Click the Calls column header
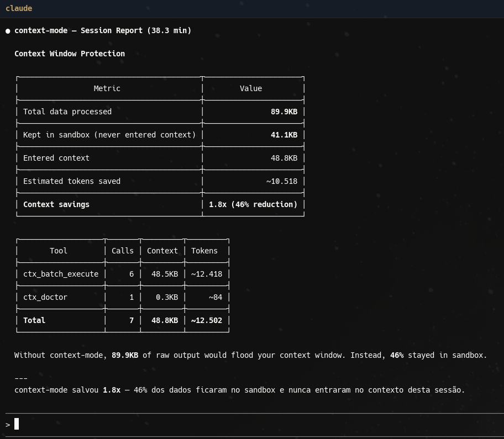 (123, 251)
